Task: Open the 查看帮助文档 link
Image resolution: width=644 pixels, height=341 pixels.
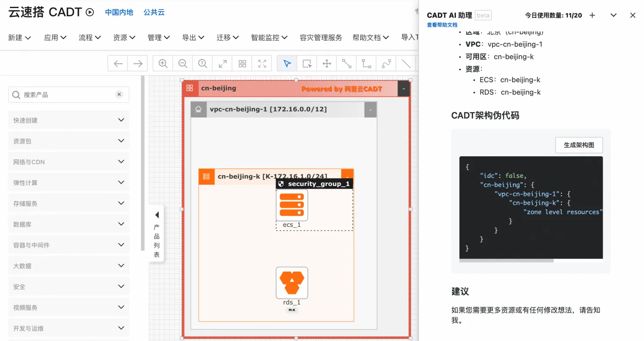Action: click(442, 25)
